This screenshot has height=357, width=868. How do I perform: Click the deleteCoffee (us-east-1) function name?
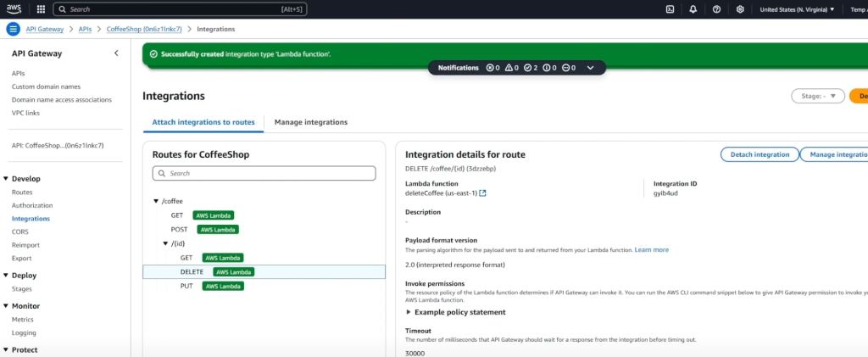tap(441, 193)
